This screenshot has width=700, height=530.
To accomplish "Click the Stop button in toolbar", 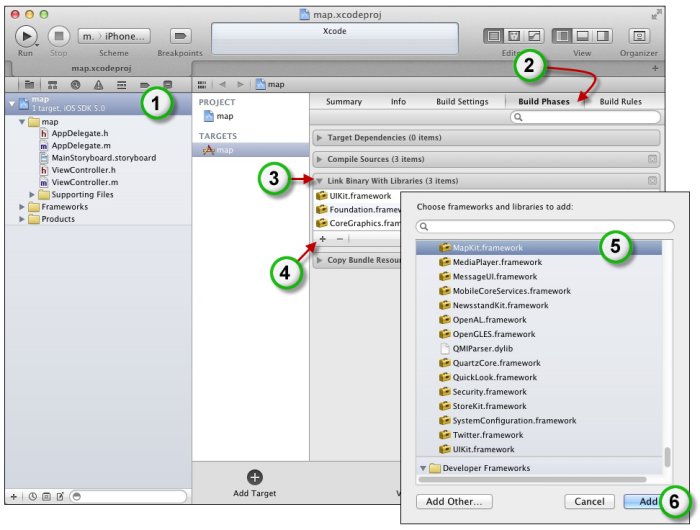I will click(x=58, y=36).
